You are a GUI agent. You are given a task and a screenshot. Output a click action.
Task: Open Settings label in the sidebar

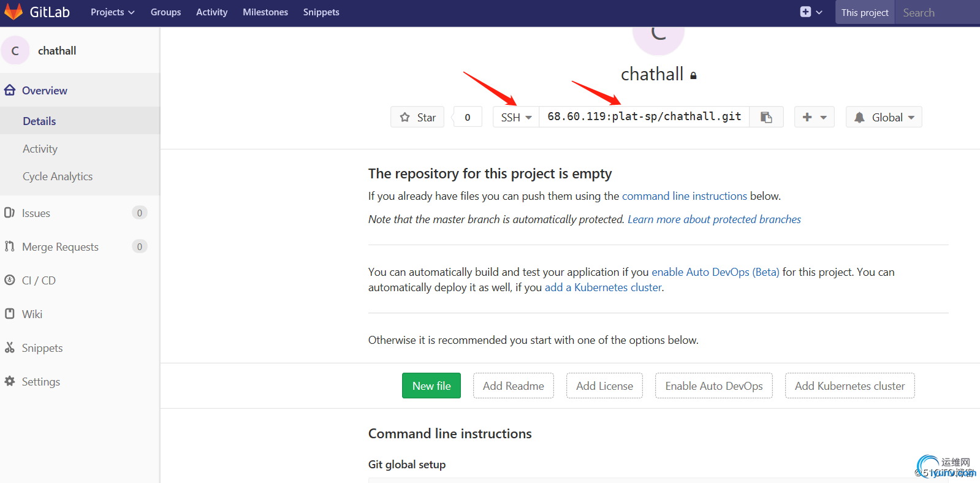[x=41, y=381]
